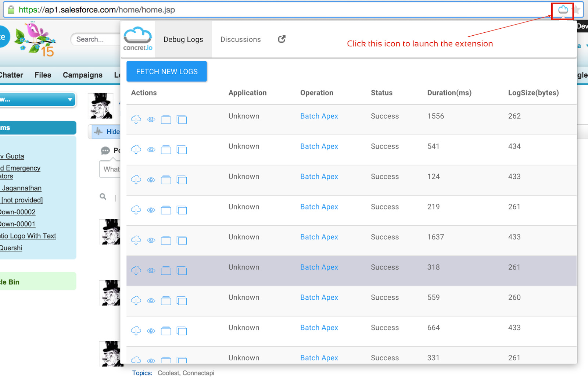588x382 pixels.
Task: Click the page URL in address bar
Action: click(x=97, y=10)
